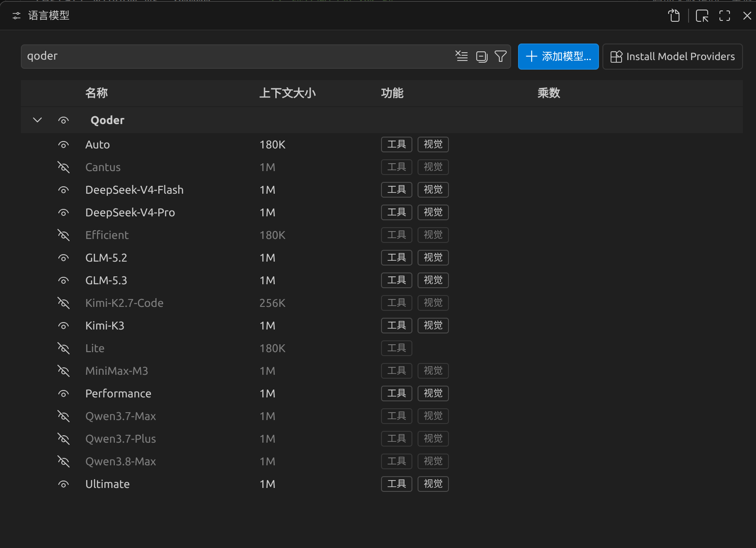Screen dimensions: 756x548
Task: Select the MiniMax-M3 model name
Action: [117, 371]
